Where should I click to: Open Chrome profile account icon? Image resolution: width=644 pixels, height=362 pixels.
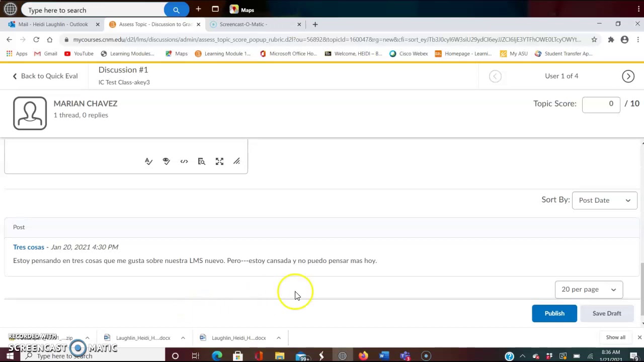point(624,39)
